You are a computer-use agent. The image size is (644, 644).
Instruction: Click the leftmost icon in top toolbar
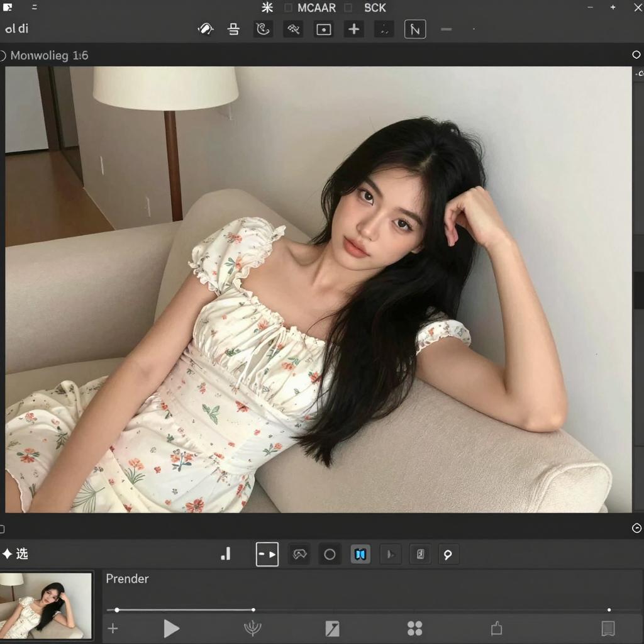[x=206, y=29]
